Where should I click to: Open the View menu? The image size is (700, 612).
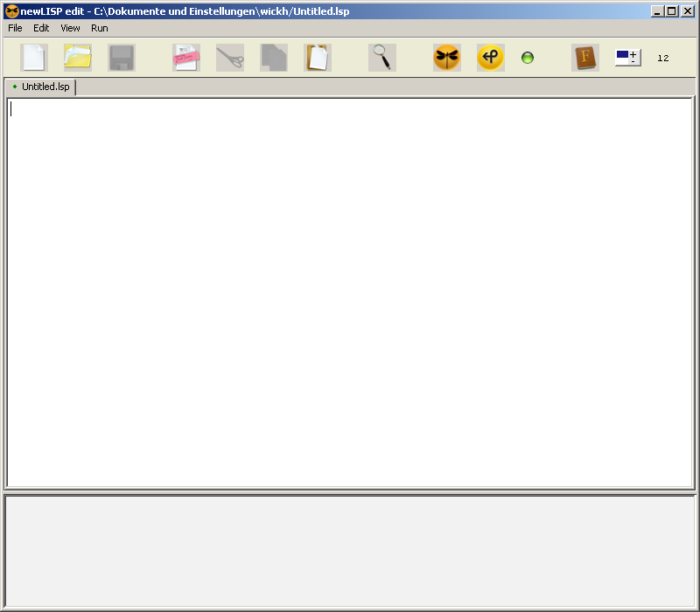[x=70, y=28]
